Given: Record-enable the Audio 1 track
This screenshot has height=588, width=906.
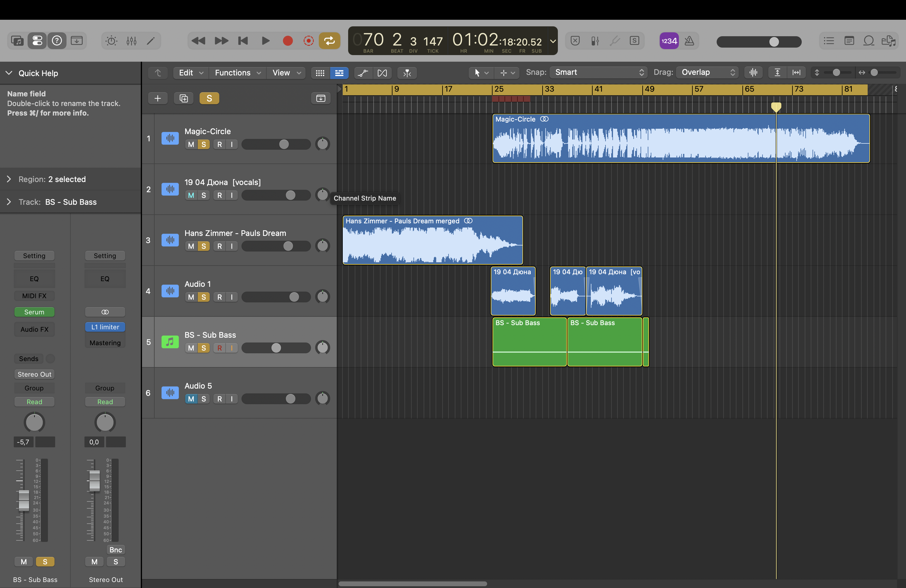Looking at the screenshot, I should [x=220, y=297].
